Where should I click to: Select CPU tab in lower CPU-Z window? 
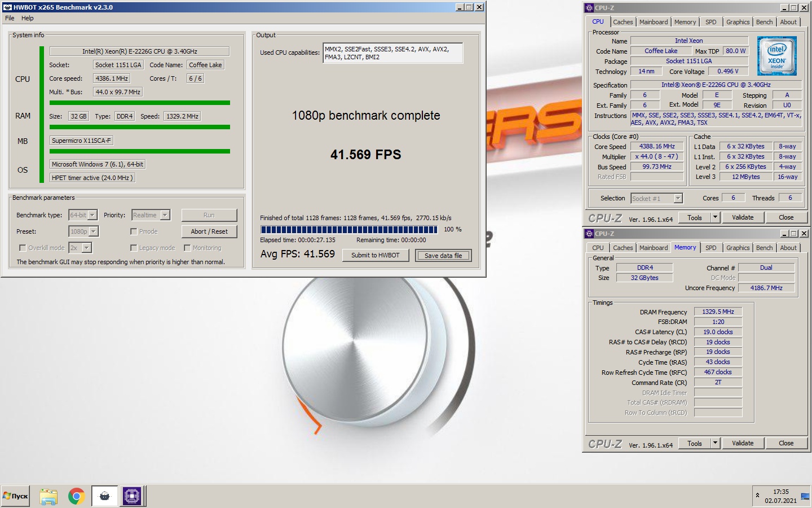click(x=598, y=248)
